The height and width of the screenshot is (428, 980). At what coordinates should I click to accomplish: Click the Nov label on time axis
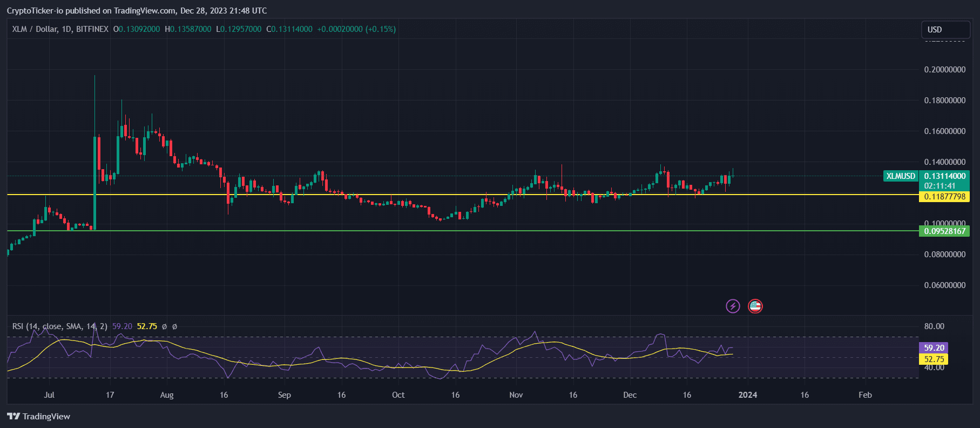(x=516, y=395)
